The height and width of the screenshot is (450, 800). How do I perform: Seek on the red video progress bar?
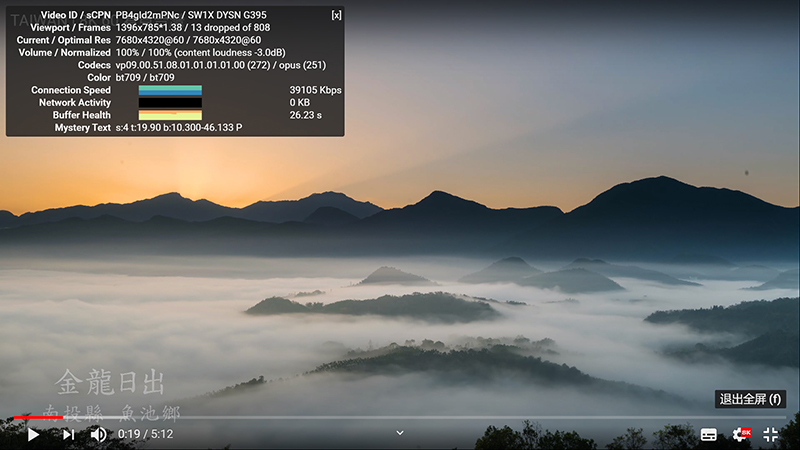[x=399, y=417]
